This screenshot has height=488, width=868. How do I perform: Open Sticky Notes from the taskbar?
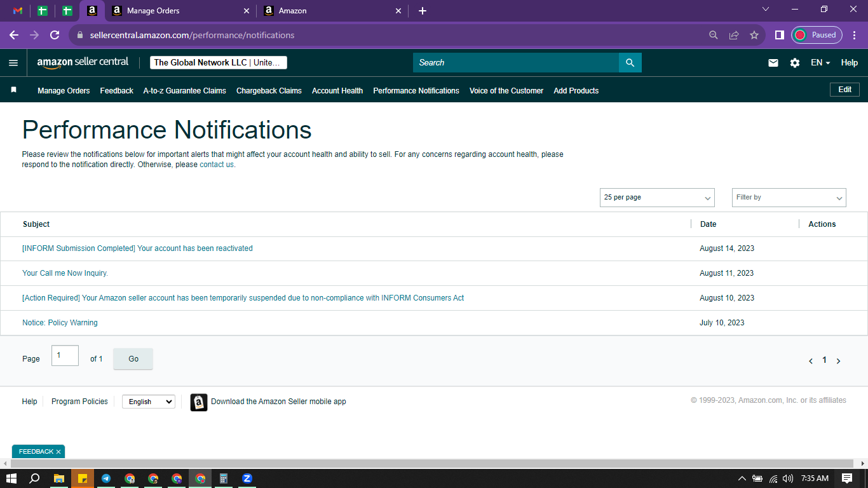[x=83, y=478]
